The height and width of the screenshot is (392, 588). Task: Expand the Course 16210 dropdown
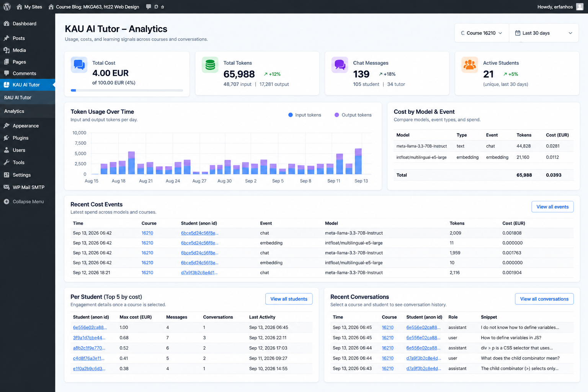click(482, 33)
